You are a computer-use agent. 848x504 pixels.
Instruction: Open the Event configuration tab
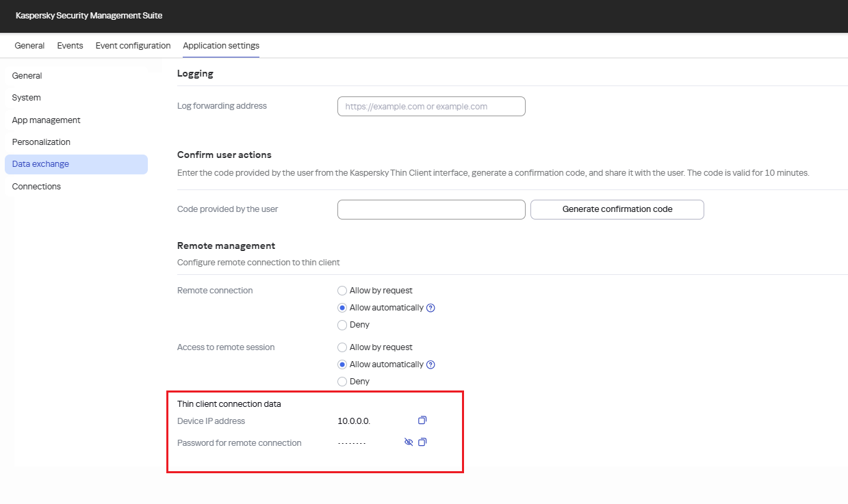pos(133,45)
